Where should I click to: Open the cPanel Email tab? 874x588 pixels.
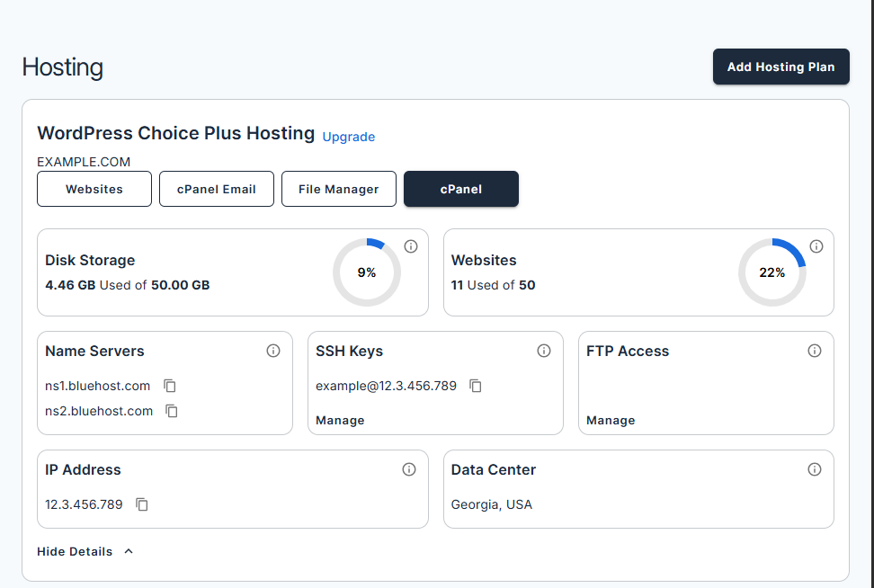pyautogui.click(x=216, y=189)
